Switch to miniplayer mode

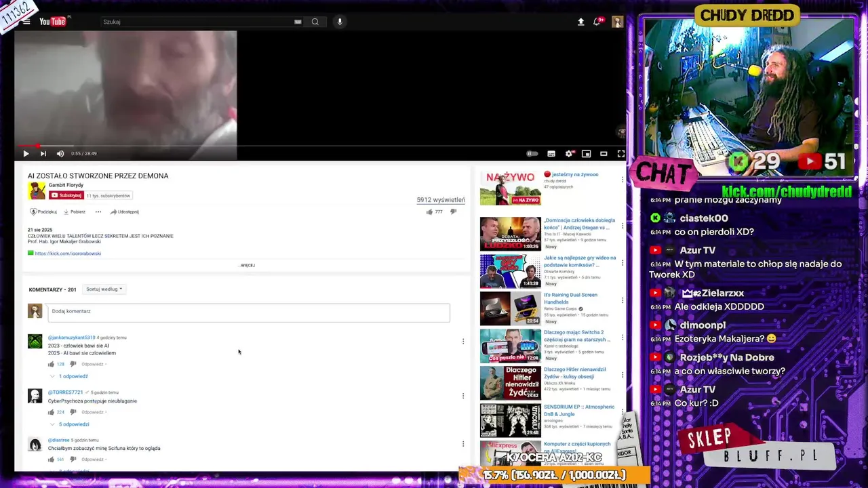(x=587, y=154)
